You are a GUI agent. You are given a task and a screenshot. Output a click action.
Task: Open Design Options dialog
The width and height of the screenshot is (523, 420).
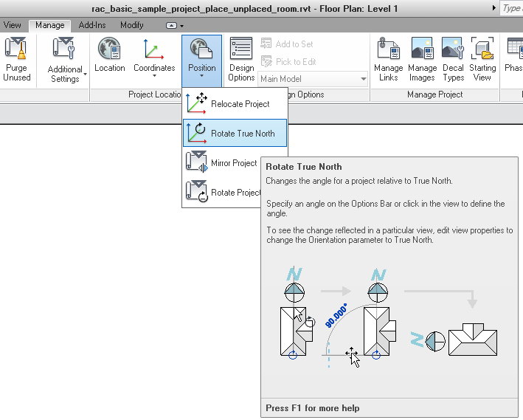(x=241, y=59)
